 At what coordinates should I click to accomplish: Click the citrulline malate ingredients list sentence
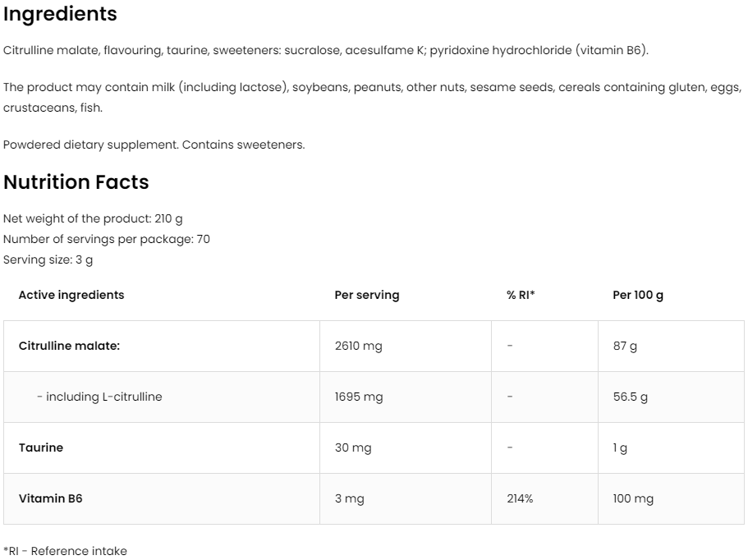326,51
